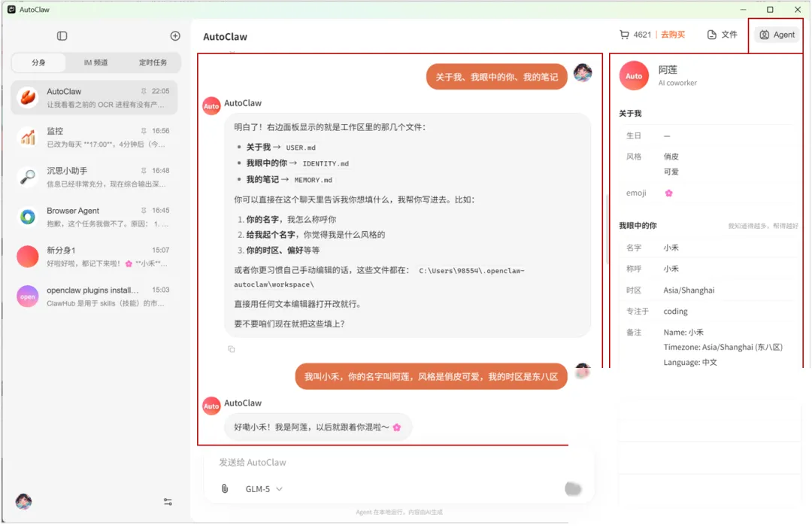Viewport: 812px width, 526px height.
Task: Click the Name: 小禾 note line
Action: [683, 332]
